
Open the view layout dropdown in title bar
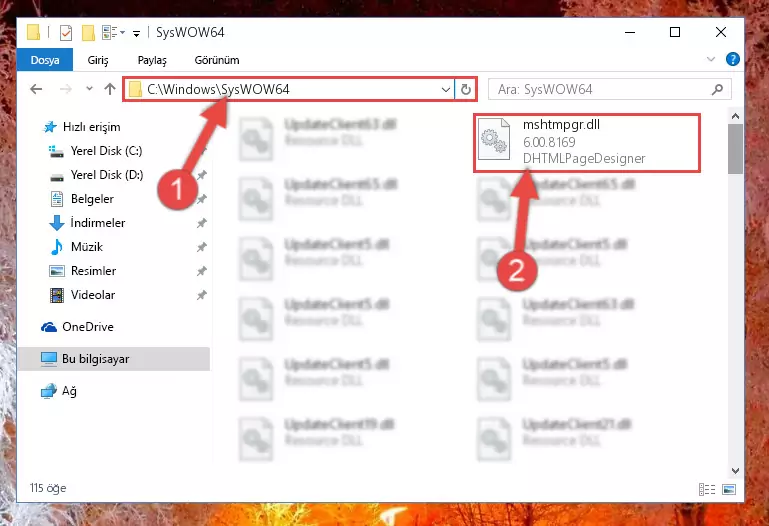tap(113, 33)
